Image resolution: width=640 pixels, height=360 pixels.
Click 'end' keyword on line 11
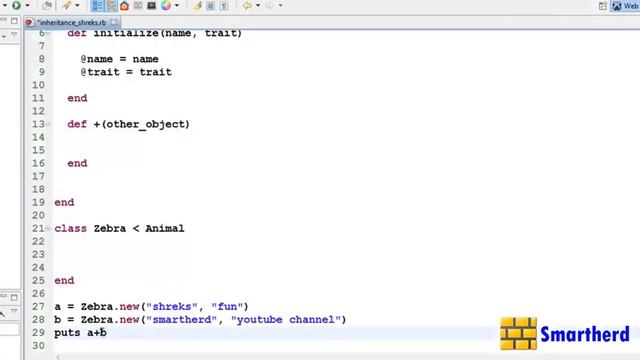pyautogui.click(x=77, y=98)
